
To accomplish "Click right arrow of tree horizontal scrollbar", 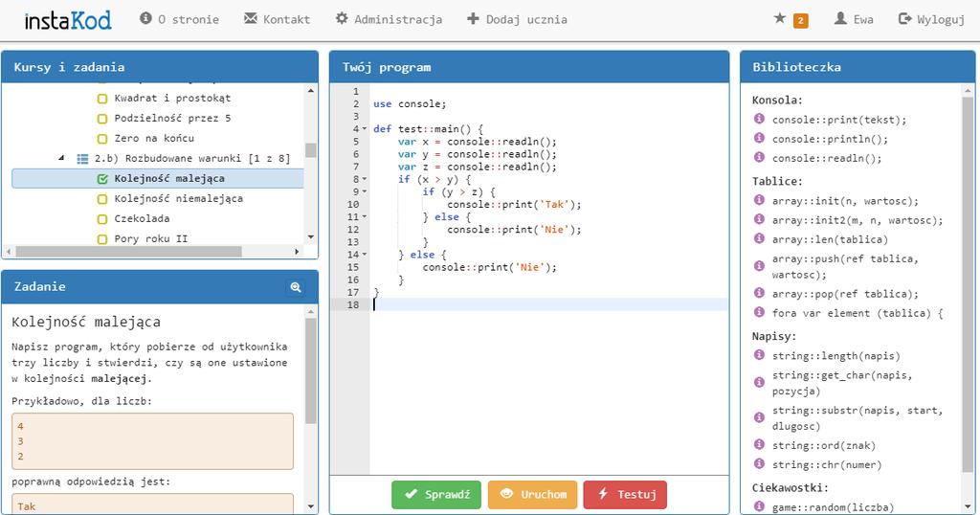I will tap(297, 251).
